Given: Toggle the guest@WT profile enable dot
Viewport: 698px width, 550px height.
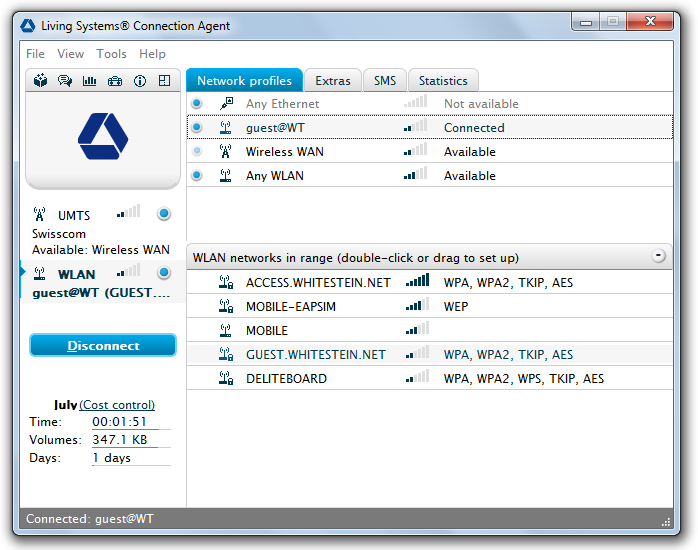Looking at the screenshot, I should (x=196, y=127).
